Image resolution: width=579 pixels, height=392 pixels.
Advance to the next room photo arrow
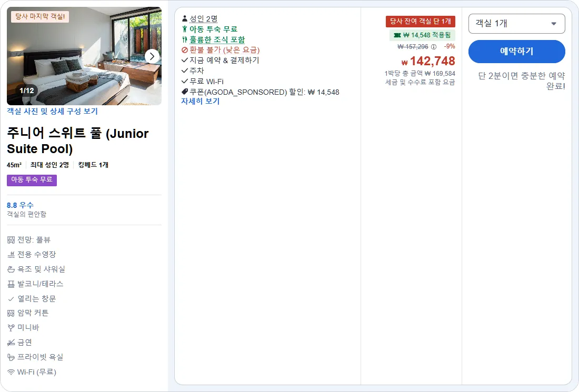pyautogui.click(x=152, y=56)
